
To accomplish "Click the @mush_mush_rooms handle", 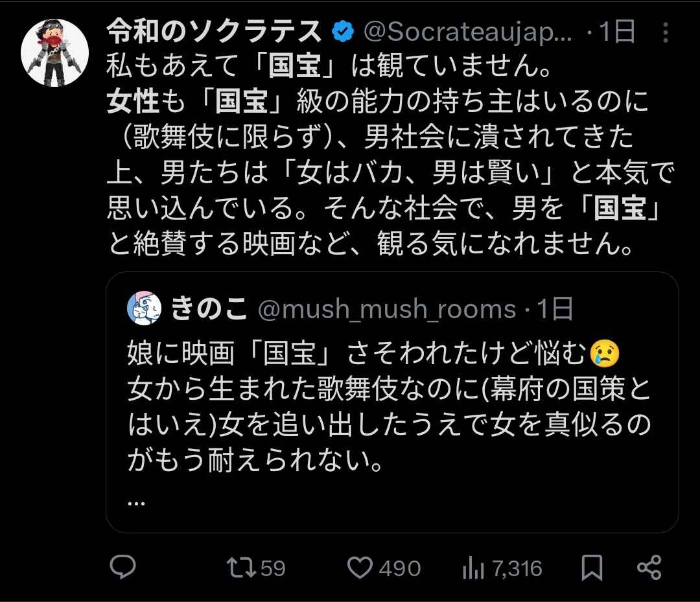I will click(x=386, y=309).
